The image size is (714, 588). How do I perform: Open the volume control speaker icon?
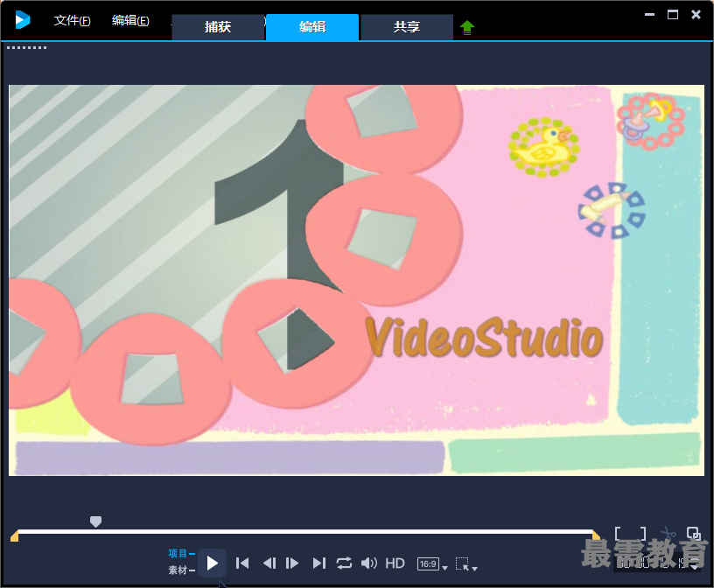pyautogui.click(x=369, y=563)
